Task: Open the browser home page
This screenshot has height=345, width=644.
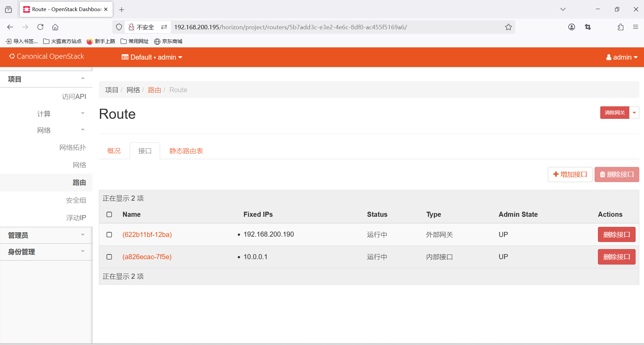Action: click(x=55, y=27)
